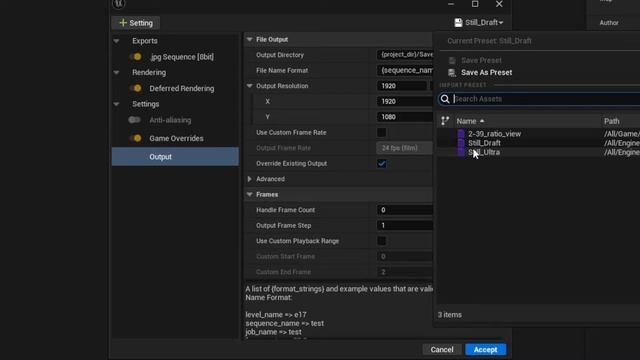The width and height of the screenshot is (640, 360).
Task: Click the plus Setting button
Action: tap(136, 23)
